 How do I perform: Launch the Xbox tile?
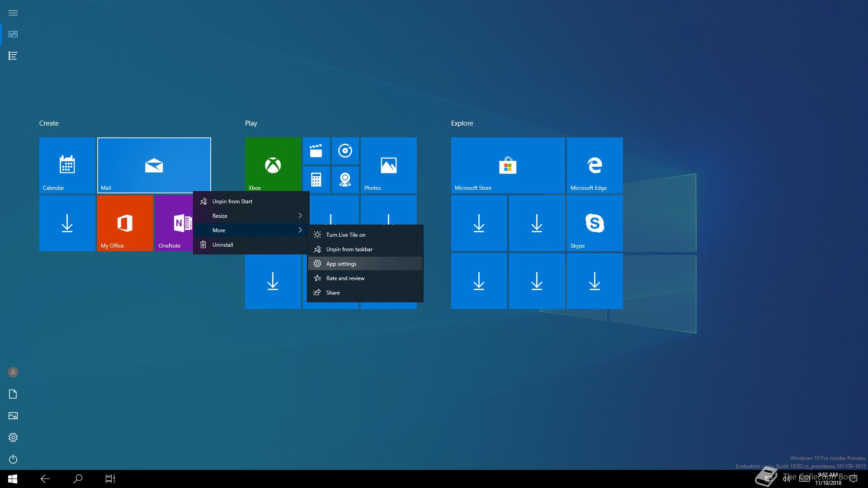[273, 164]
